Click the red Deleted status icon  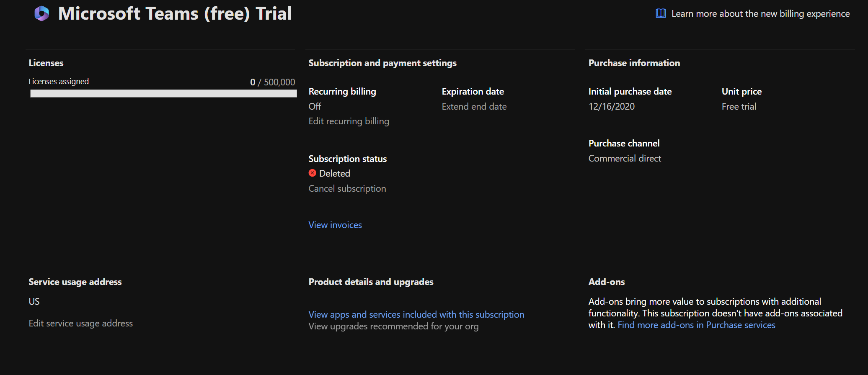pyautogui.click(x=313, y=173)
